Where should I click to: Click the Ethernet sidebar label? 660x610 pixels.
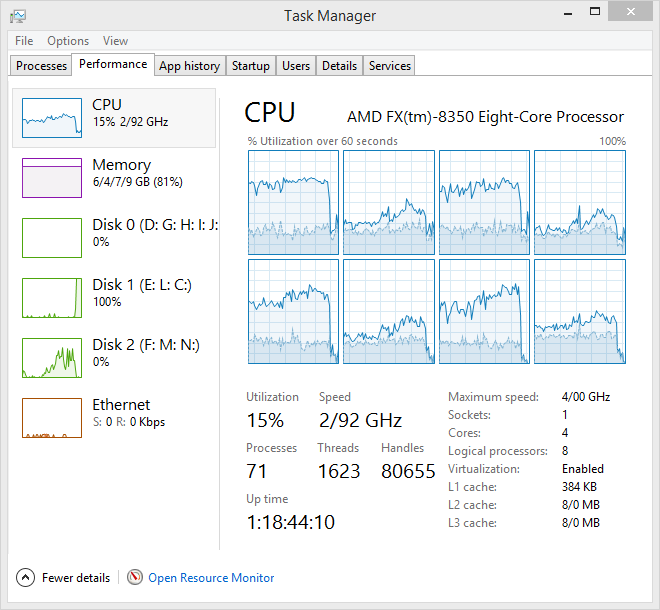tap(121, 405)
